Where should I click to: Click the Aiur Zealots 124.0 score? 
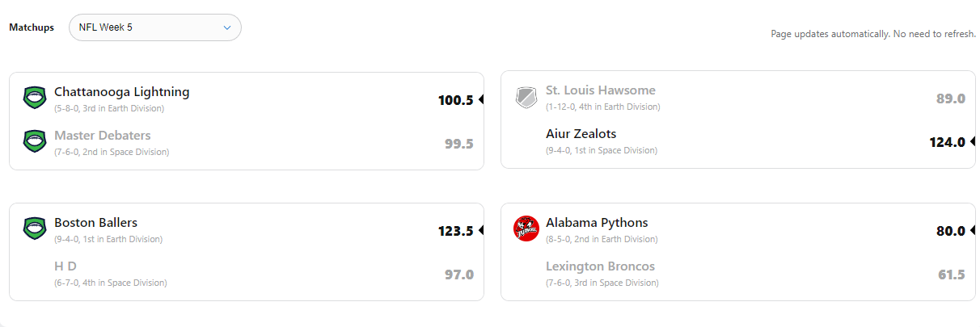point(947,142)
